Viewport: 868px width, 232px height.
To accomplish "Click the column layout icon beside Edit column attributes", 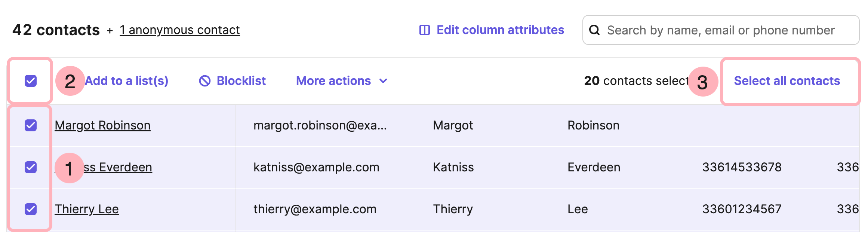I will (x=425, y=30).
